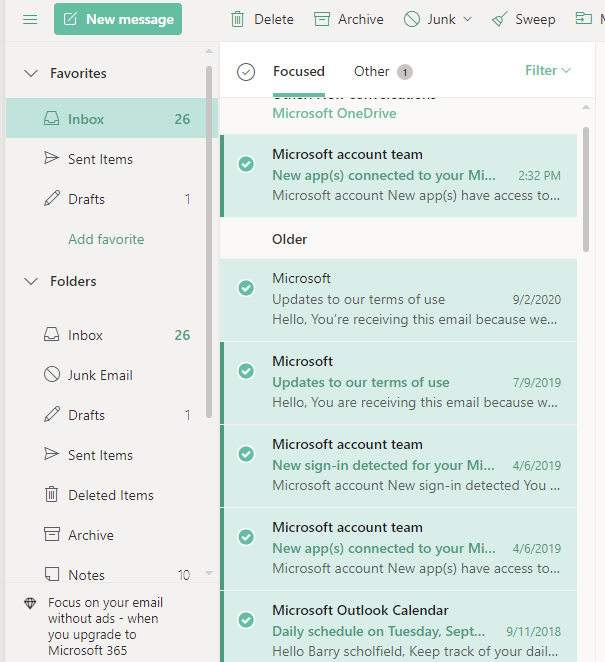605x662 pixels.
Task: Click the Sent Items paper-plane icon in Favorites
Action: [52, 158]
